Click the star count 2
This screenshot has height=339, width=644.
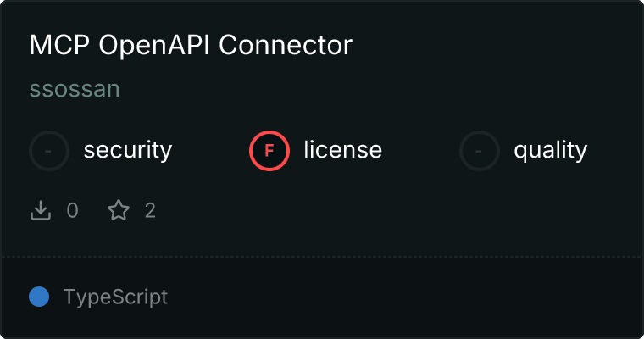click(x=150, y=210)
